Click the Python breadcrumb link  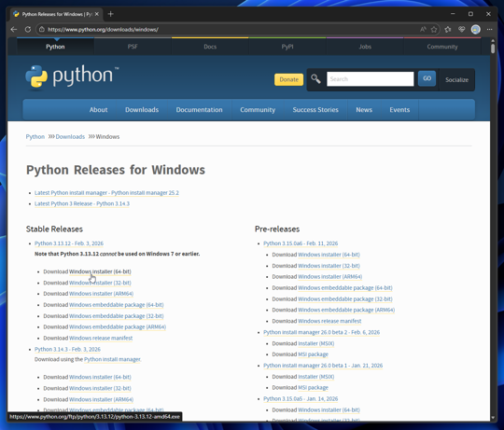click(x=35, y=137)
